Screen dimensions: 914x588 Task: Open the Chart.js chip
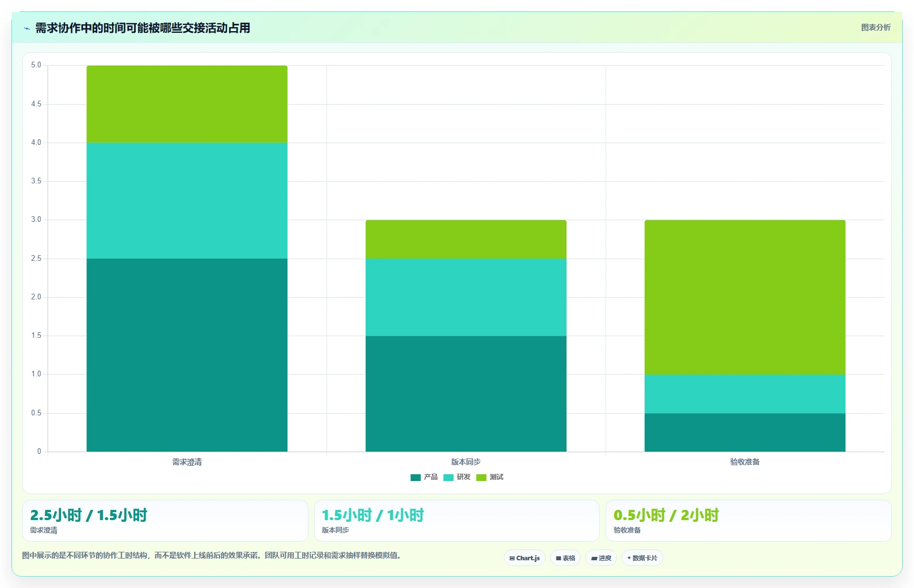(x=525, y=558)
